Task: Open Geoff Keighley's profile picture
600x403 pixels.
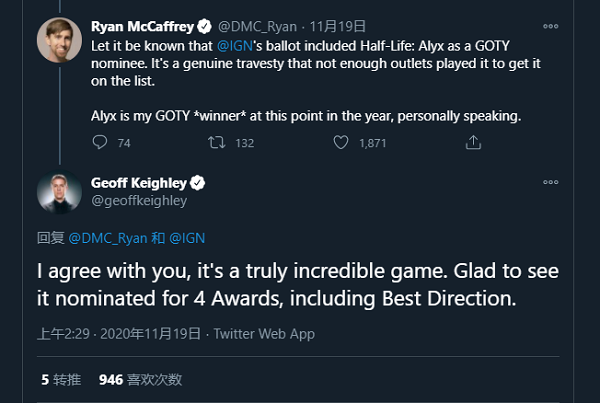Action: 58,192
